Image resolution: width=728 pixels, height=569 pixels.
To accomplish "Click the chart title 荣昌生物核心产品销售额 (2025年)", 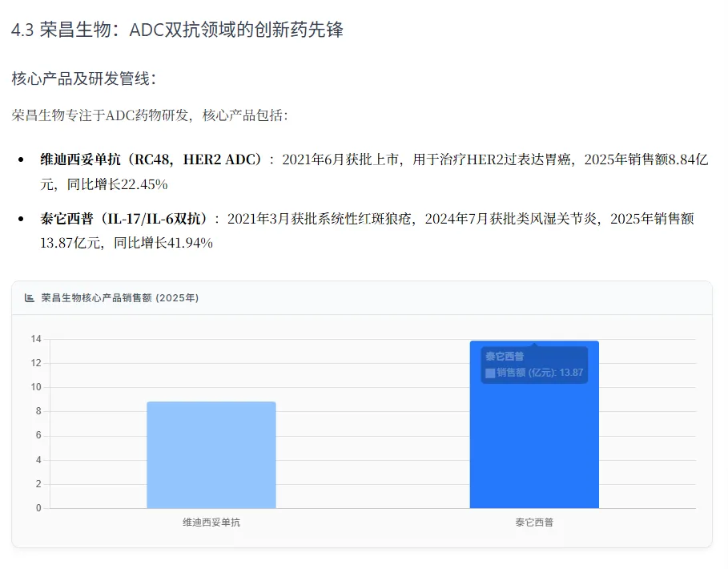I will coord(120,298).
